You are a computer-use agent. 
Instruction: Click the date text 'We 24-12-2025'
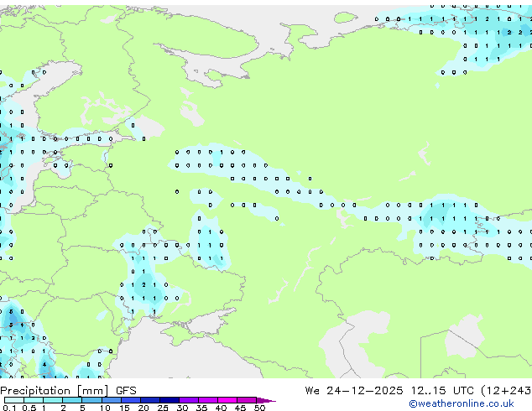tap(354, 391)
